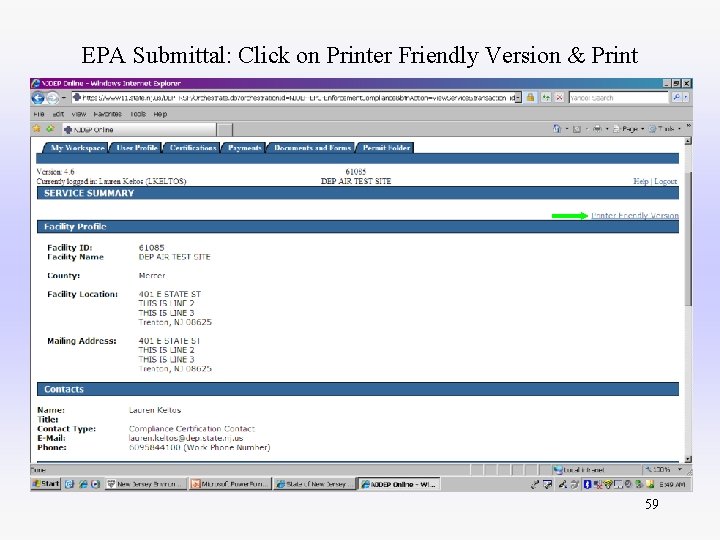Click the Favorites Center star icon
Screen dimensions: 720x540
37,129
